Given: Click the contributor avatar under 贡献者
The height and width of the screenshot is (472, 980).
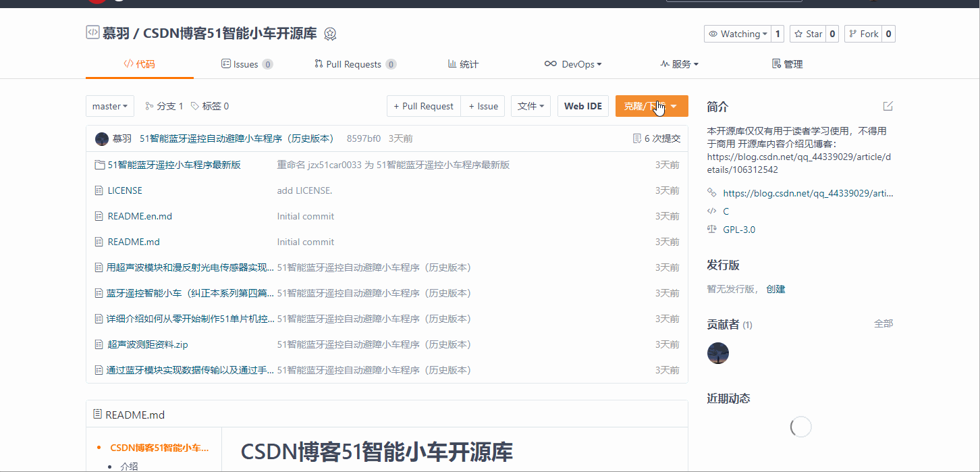Looking at the screenshot, I should (718, 353).
